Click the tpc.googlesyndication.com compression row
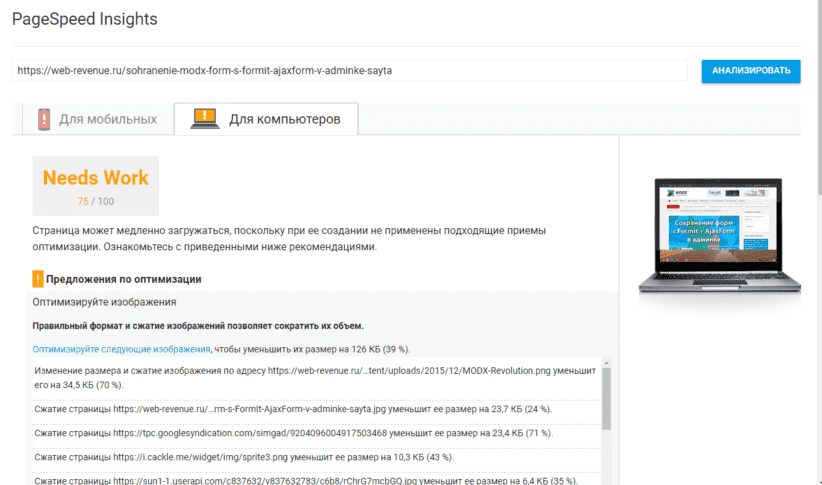822x485 pixels. click(316, 433)
